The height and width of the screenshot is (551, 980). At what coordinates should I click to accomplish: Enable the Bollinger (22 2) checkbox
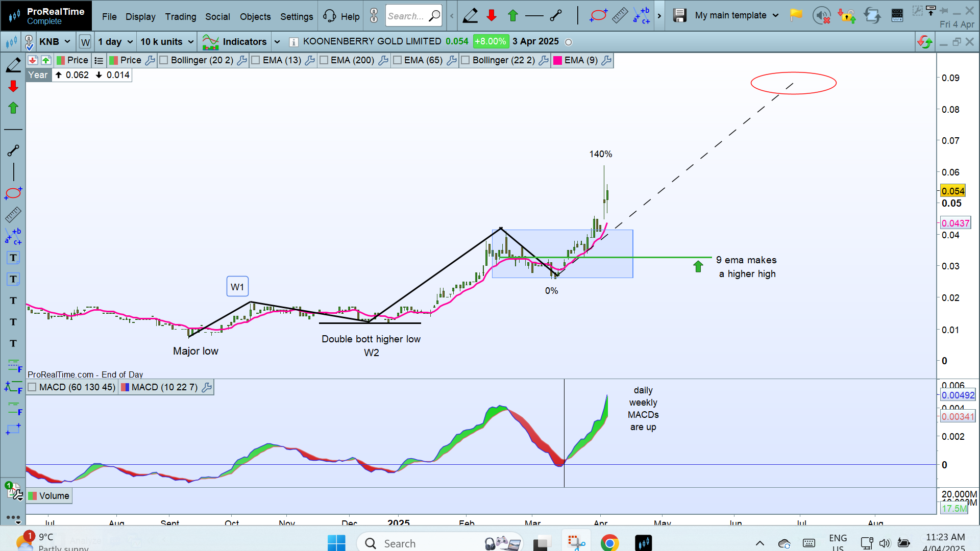point(465,60)
